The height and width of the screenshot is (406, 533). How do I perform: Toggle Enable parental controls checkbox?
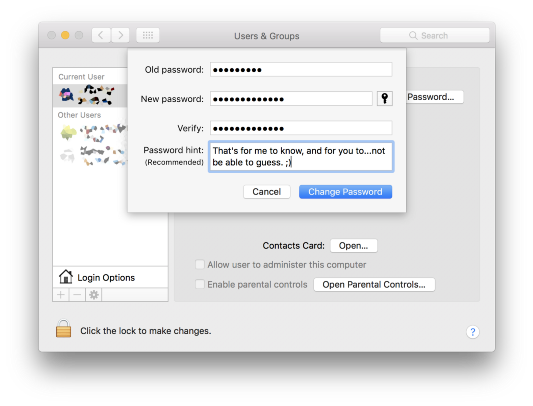point(200,284)
